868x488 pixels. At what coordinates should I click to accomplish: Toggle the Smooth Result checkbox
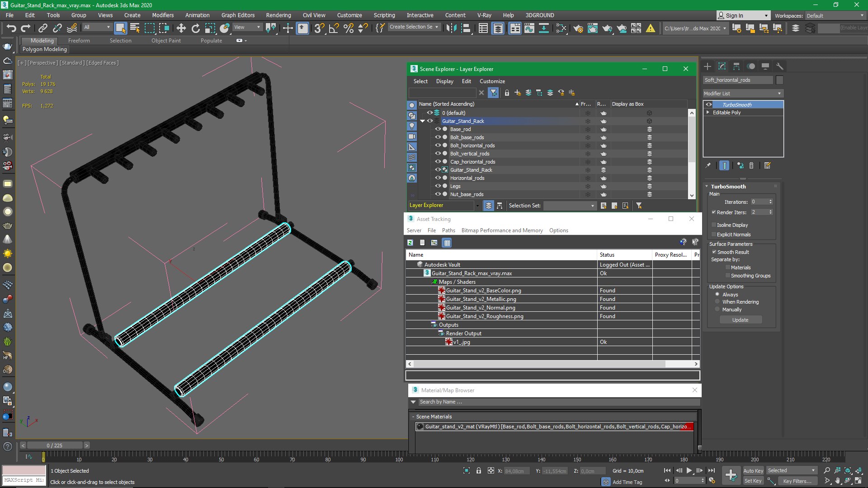pos(714,252)
